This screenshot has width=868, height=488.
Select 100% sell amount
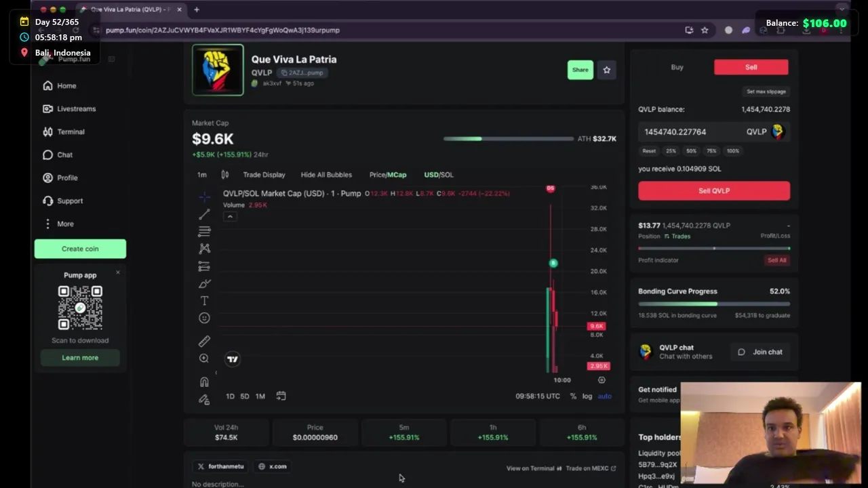[733, 151]
